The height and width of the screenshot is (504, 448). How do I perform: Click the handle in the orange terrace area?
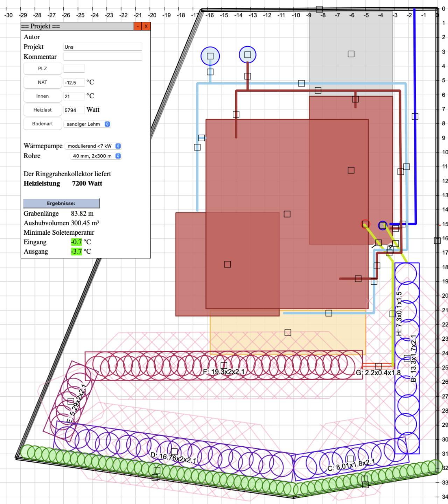coord(288,332)
